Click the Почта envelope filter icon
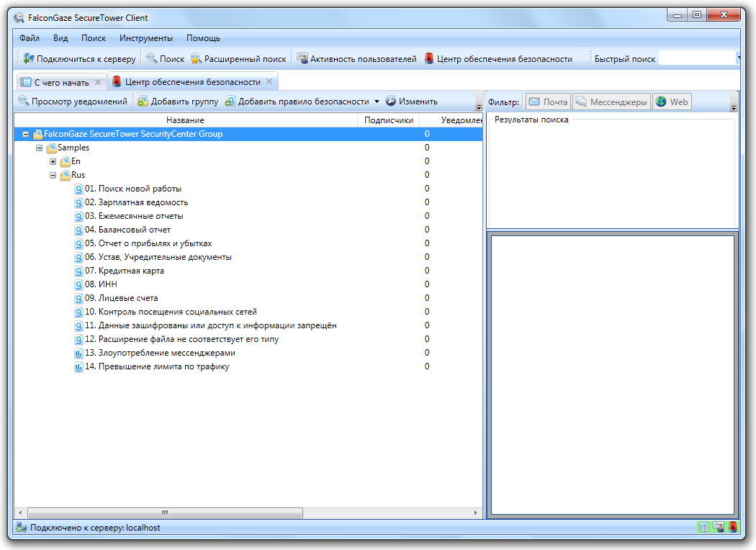This screenshot has height=550, width=756. (534, 102)
